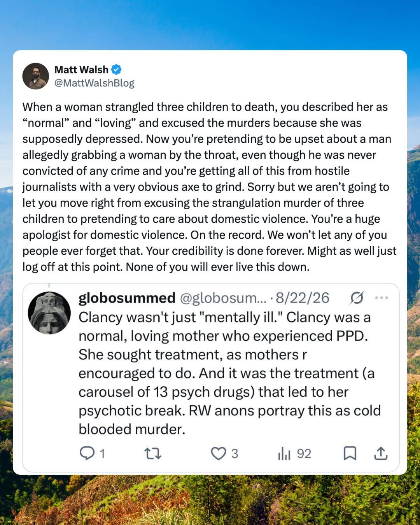
Task: Click the truncated @globosum... handle
Action: pos(223,298)
